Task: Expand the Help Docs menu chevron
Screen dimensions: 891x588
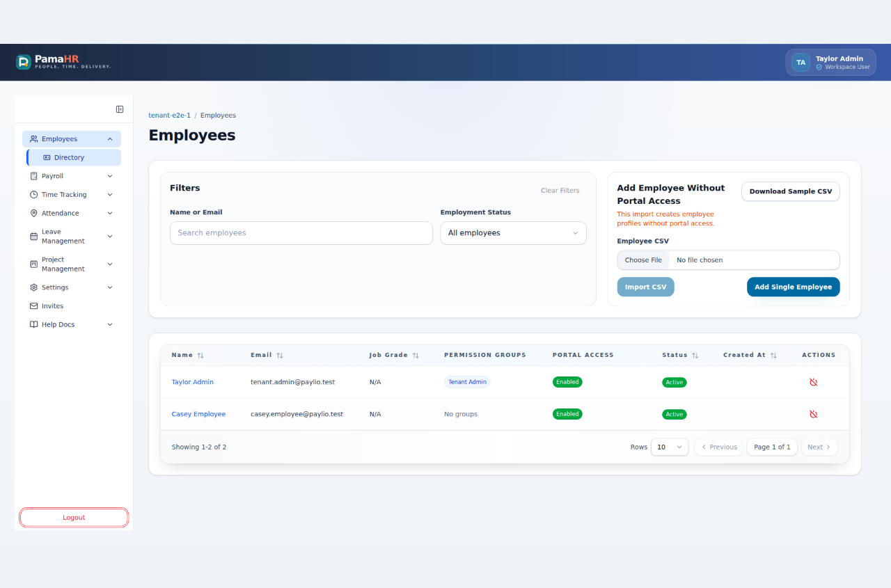Action: [110, 325]
